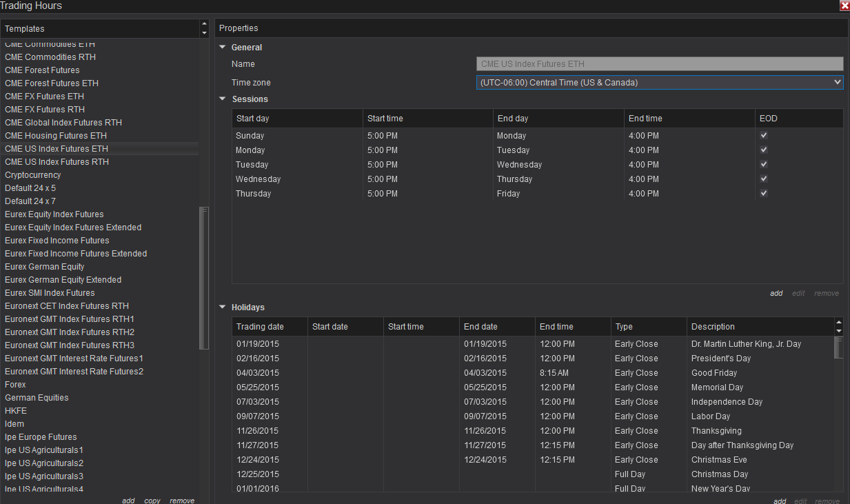The height and width of the screenshot is (504, 850).
Task: Select CME US Index Futures RTH template
Action: tap(57, 162)
